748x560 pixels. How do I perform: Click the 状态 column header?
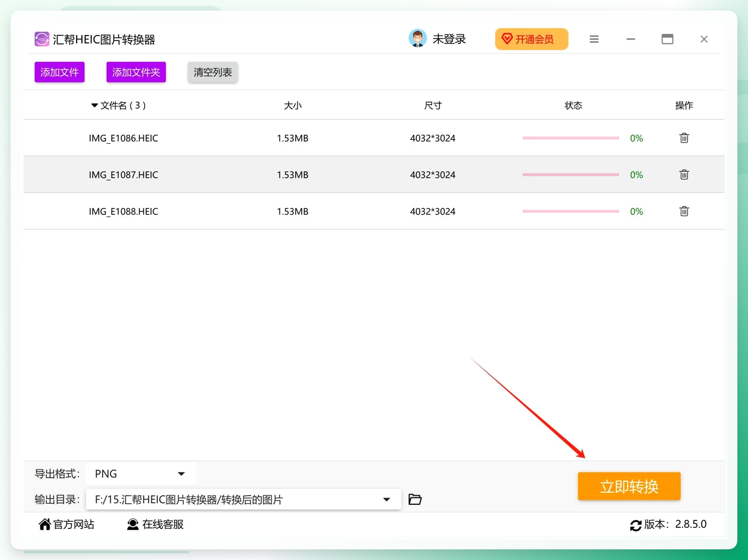(573, 105)
